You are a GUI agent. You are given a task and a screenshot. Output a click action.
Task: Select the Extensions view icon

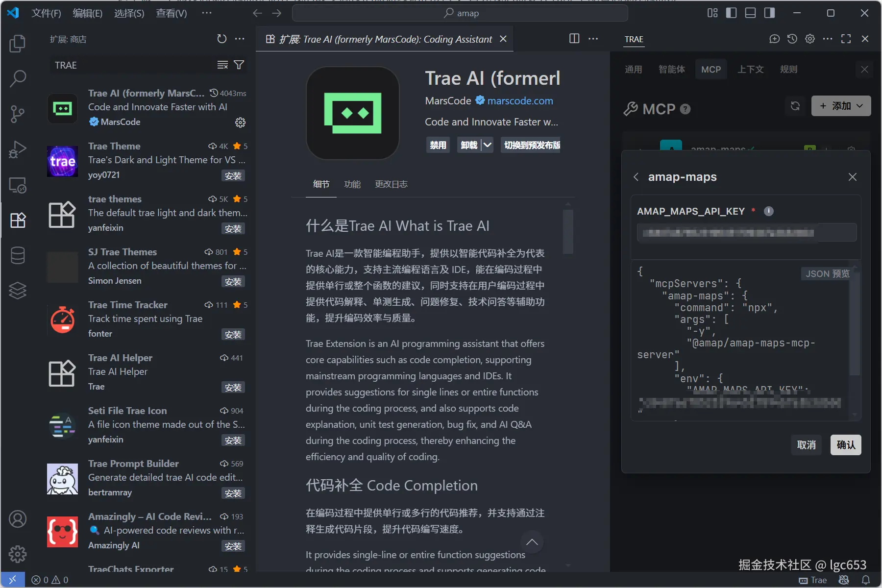tap(18, 220)
